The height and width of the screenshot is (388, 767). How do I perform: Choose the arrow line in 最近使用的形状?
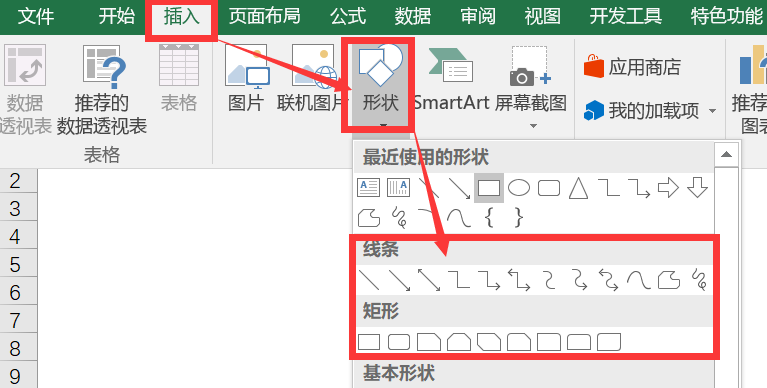click(459, 187)
